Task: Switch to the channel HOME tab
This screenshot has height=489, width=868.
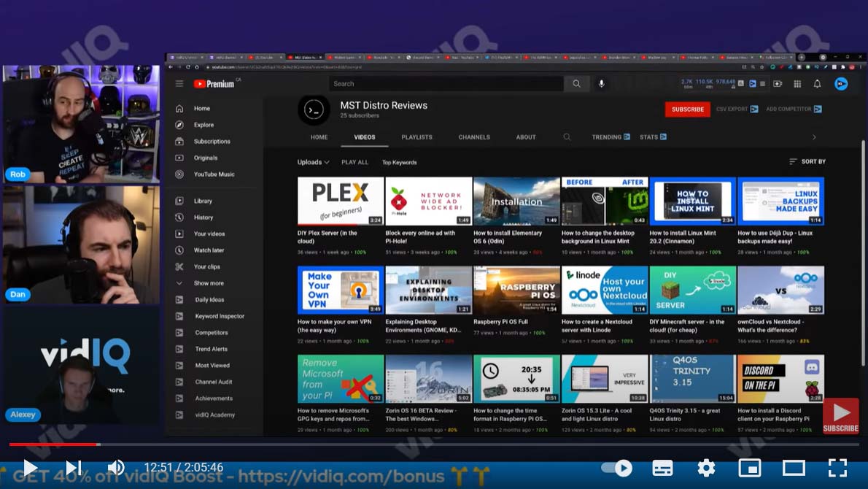Action: (319, 137)
